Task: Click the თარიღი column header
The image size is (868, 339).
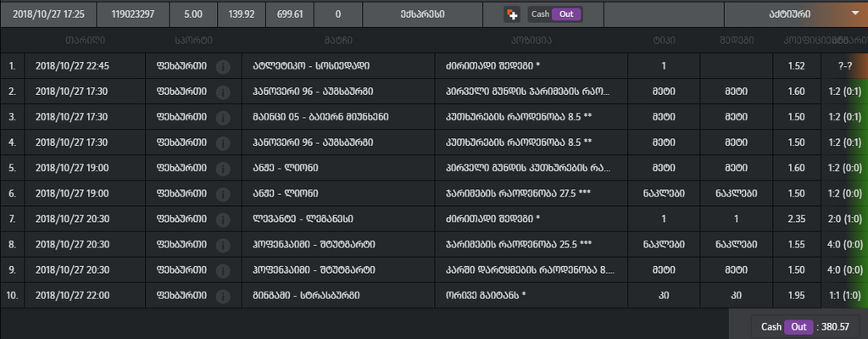Action: pyautogui.click(x=85, y=41)
